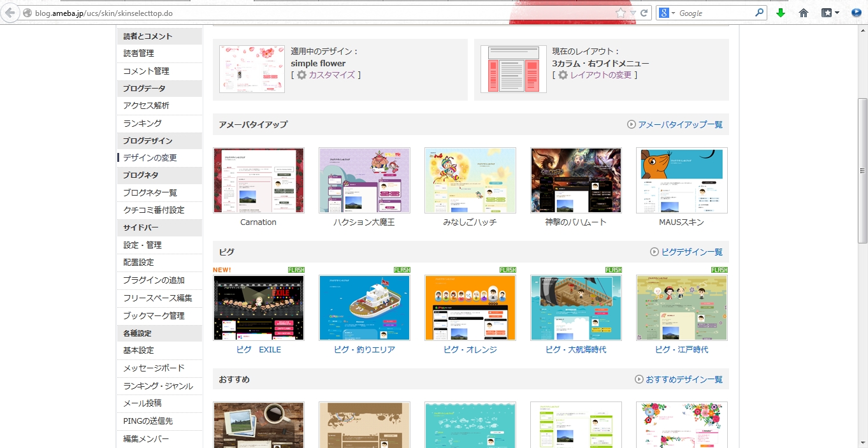The width and height of the screenshot is (868, 448).
Task: Open URL history dropdown arrow
Action: click(633, 13)
